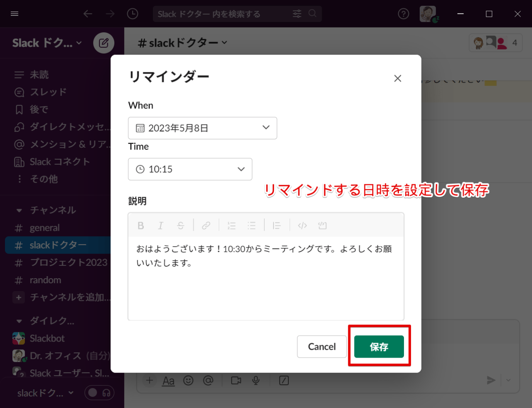
Task: Go forward with the right arrow
Action: (110, 14)
